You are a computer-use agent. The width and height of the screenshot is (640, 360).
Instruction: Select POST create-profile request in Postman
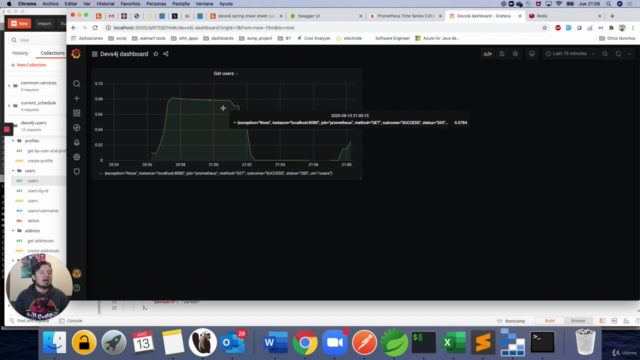pos(40,161)
